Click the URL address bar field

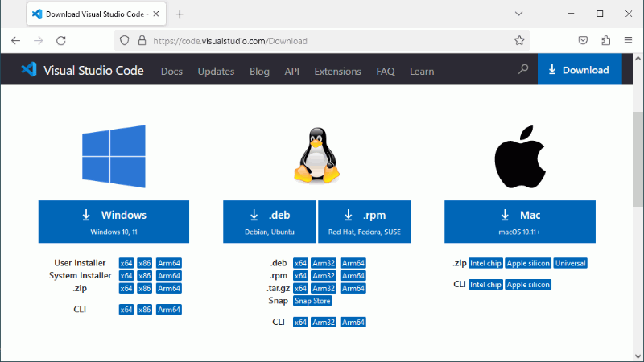click(321, 41)
